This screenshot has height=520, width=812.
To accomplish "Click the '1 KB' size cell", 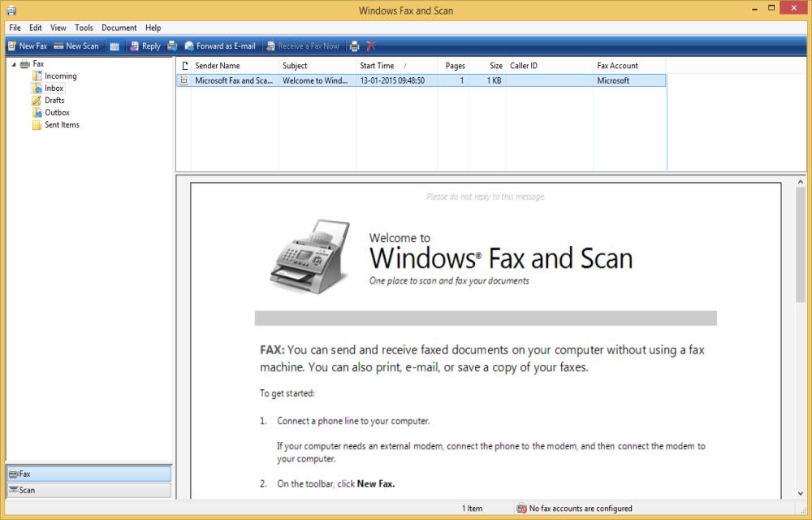I will click(494, 80).
